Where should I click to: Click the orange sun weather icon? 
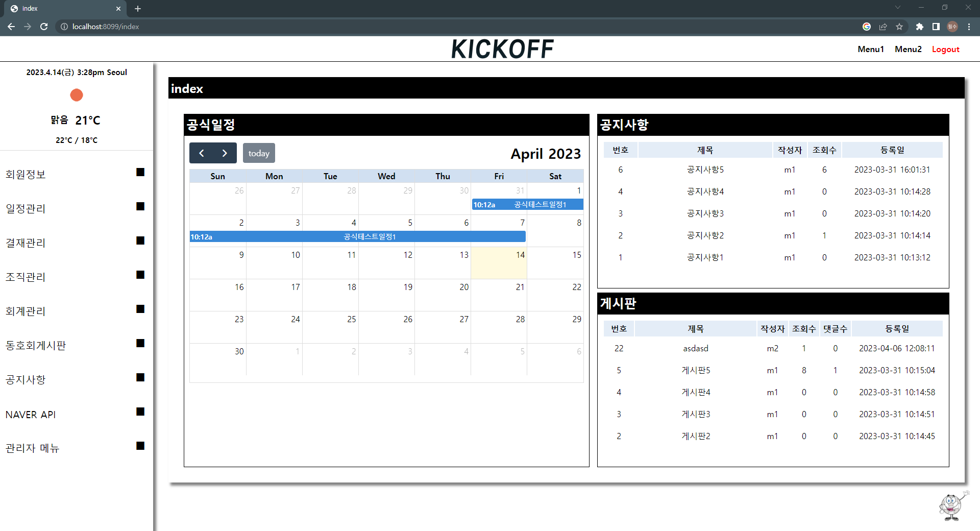pyautogui.click(x=76, y=95)
